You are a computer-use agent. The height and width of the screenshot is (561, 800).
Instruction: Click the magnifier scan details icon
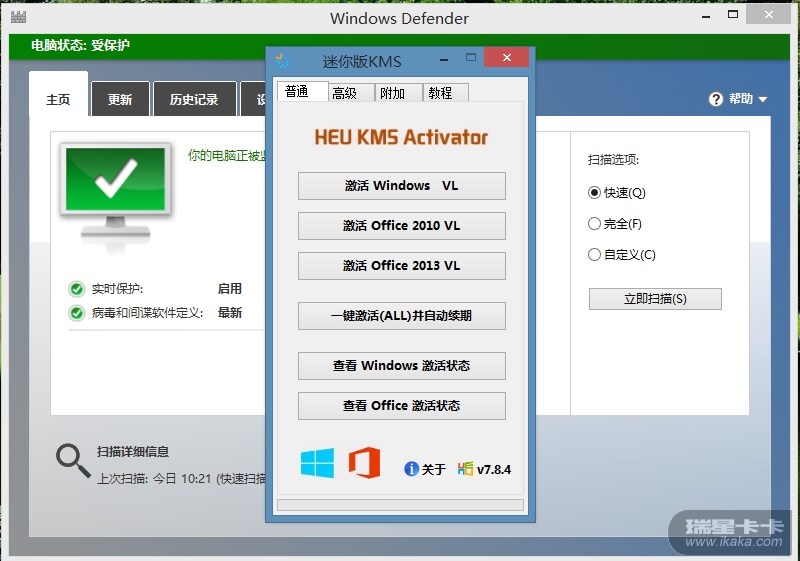tap(73, 461)
